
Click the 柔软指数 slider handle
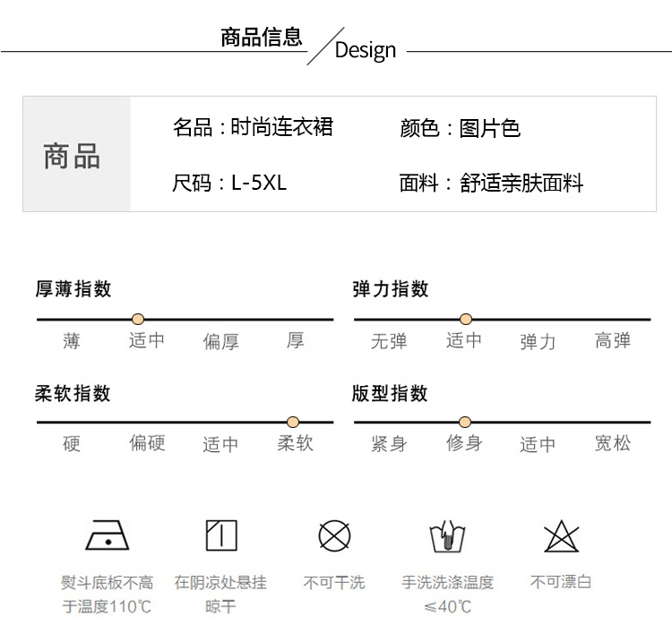click(x=293, y=422)
